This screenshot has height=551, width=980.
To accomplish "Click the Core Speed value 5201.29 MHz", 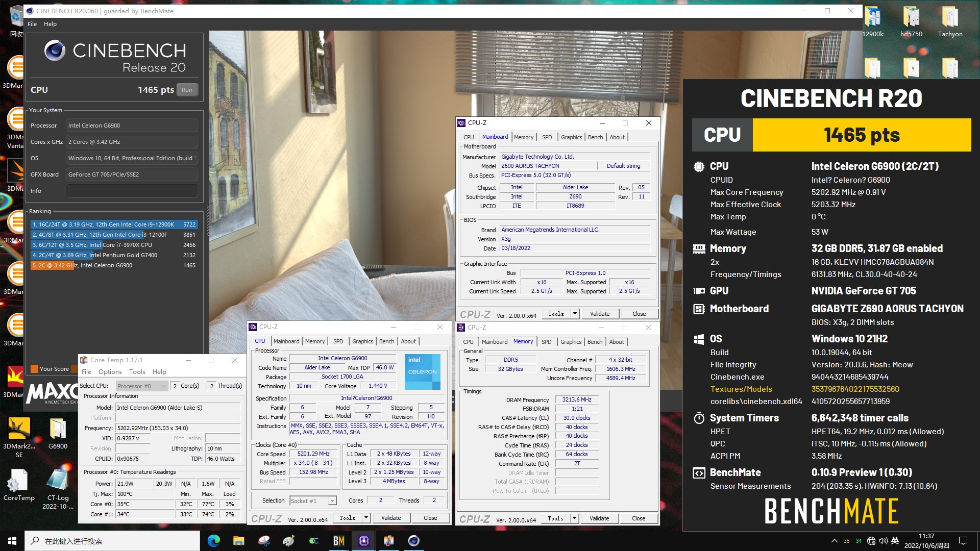I will 313,454.
